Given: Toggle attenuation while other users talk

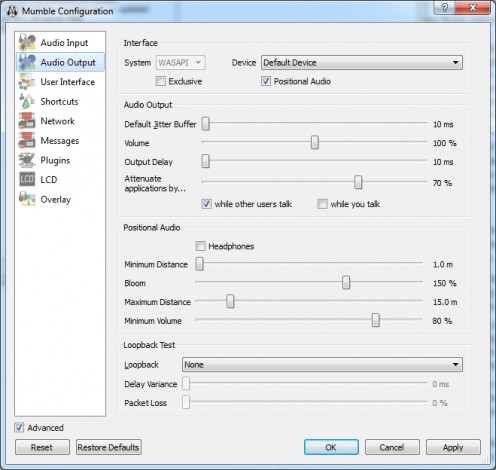Looking at the screenshot, I should pyautogui.click(x=206, y=204).
